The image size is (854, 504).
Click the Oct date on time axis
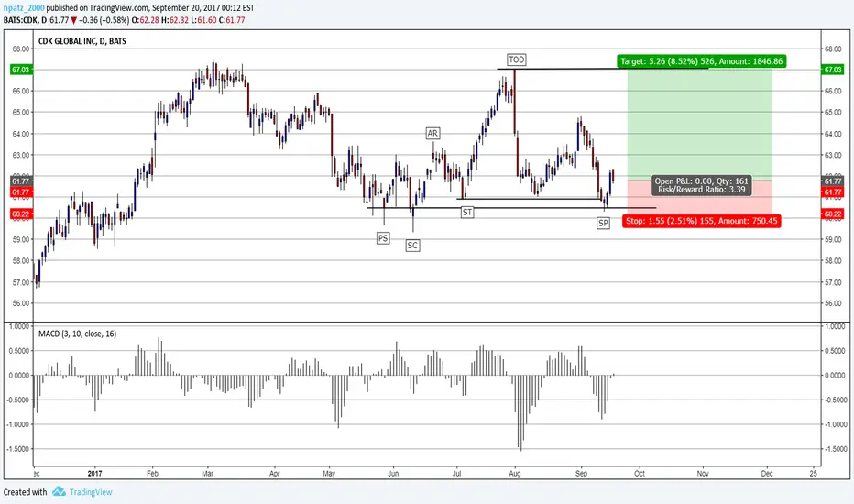tap(640, 474)
